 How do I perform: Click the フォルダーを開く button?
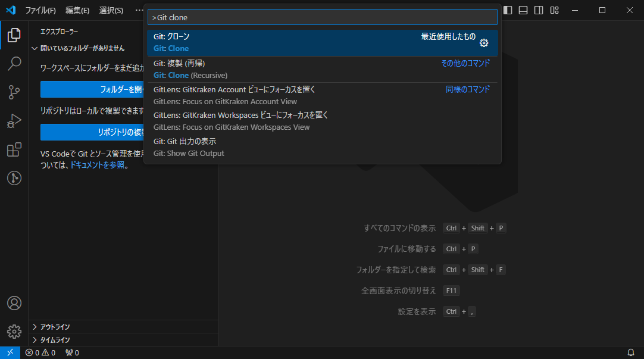(92, 89)
